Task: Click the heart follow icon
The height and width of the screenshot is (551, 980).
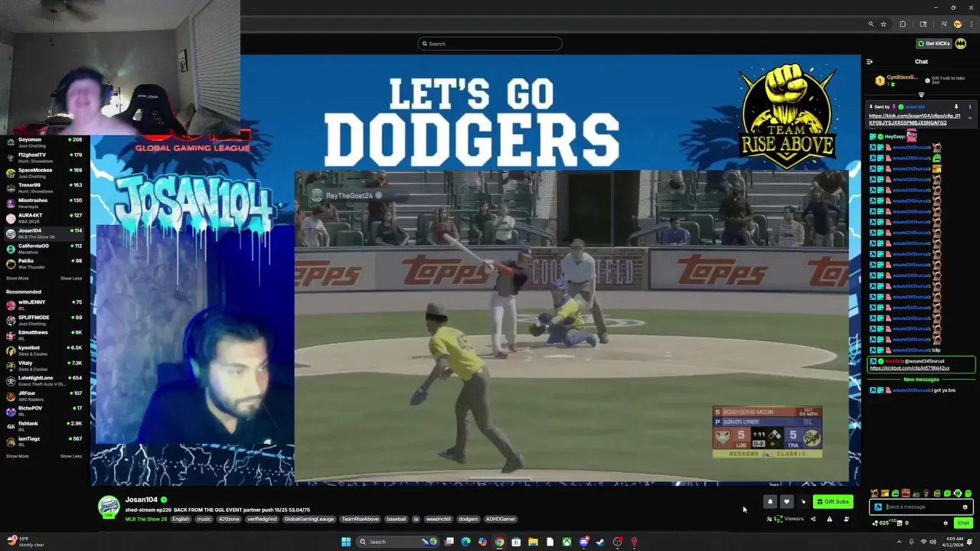Action: [x=786, y=502]
